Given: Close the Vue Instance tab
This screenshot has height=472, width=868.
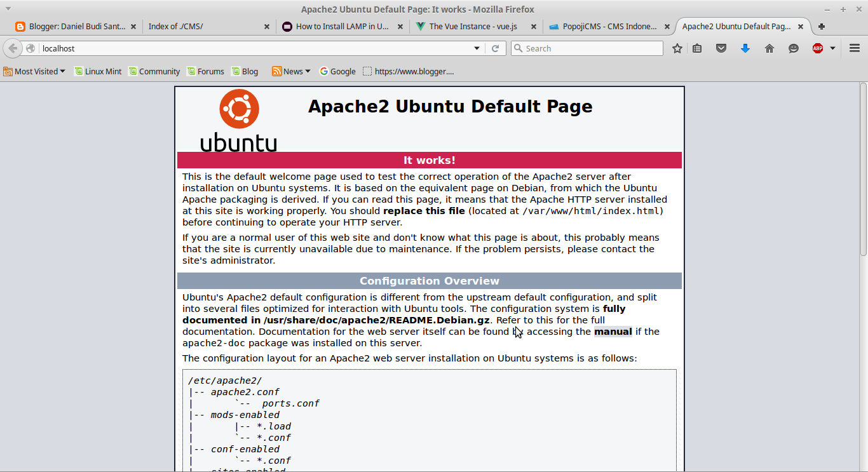Looking at the screenshot, I should click(x=534, y=27).
